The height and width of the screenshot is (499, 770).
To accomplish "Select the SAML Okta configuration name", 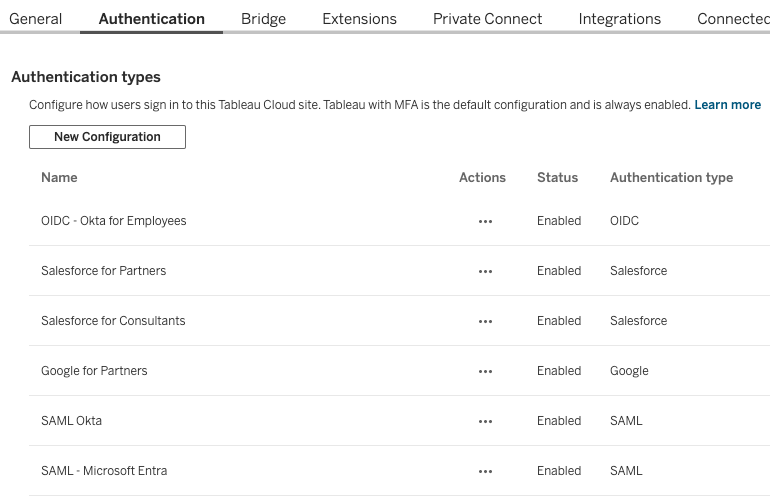I will point(71,421).
